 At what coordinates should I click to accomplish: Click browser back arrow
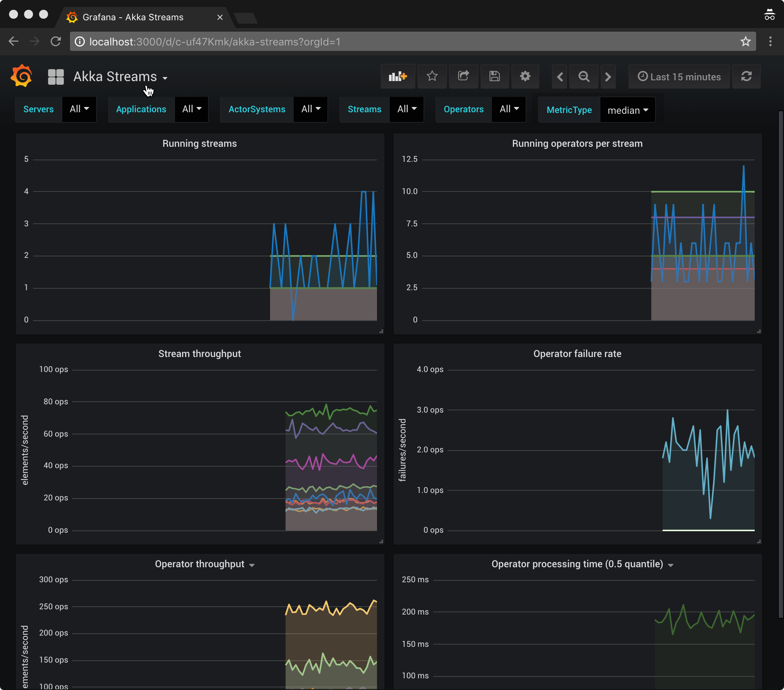(14, 41)
